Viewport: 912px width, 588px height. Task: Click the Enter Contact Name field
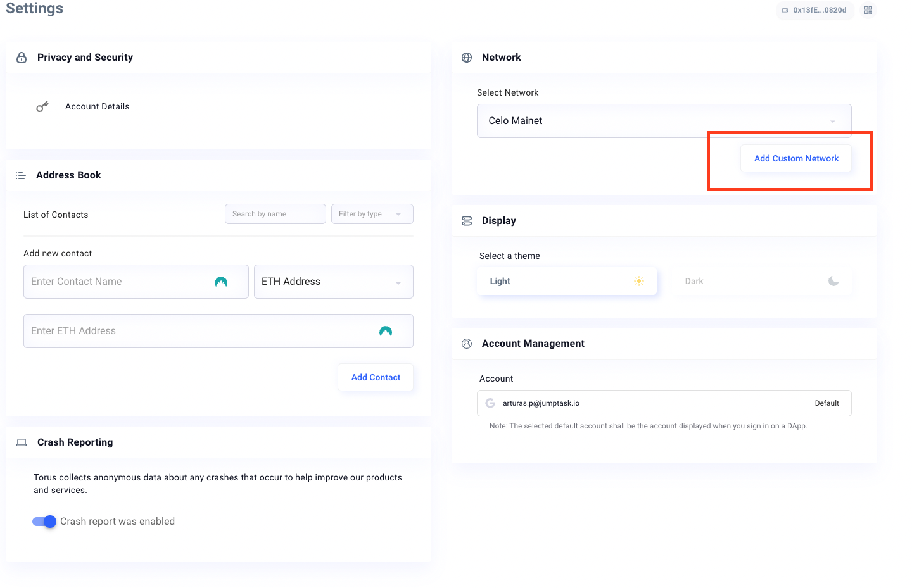136,282
